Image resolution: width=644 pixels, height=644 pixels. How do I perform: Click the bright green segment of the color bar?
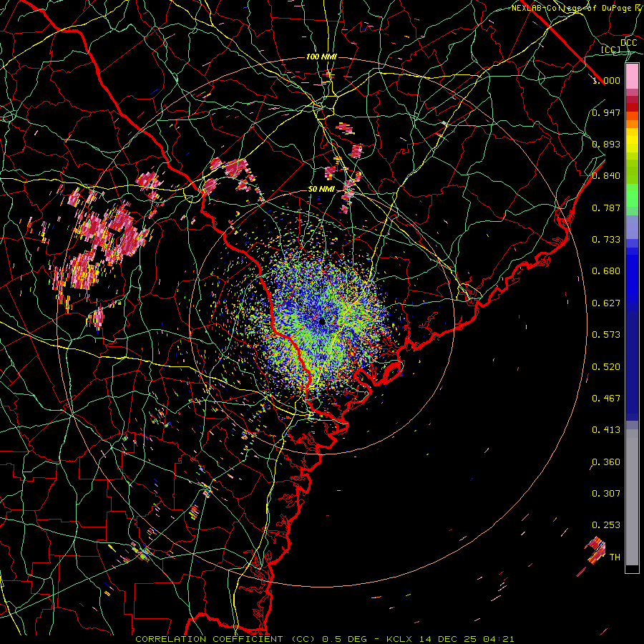[632, 195]
